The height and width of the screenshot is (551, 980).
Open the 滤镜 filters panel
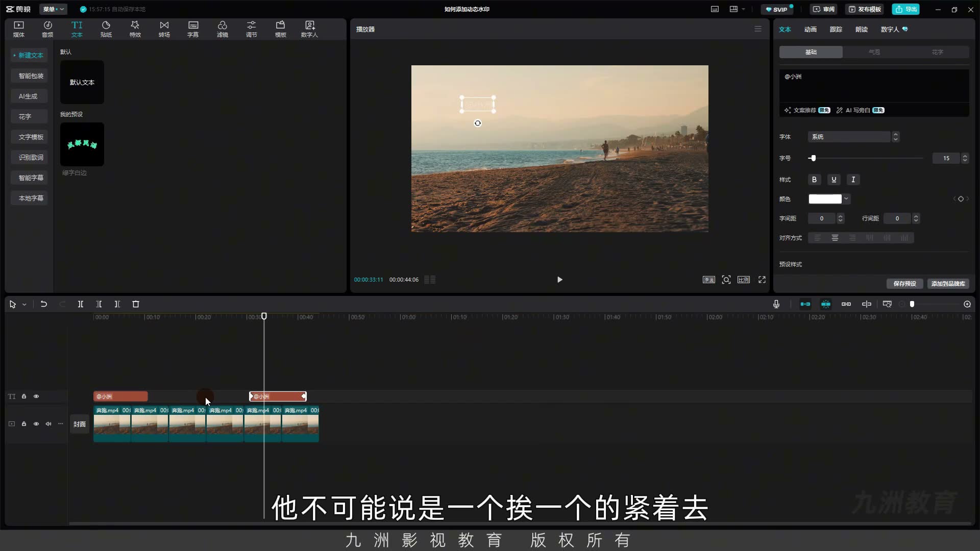(x=223, y=29)
